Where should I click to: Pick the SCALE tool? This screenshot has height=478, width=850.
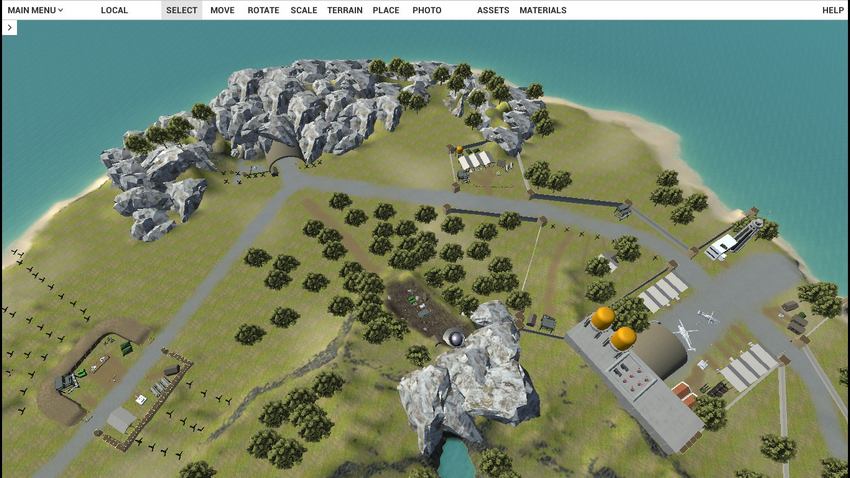coord(303,10)
